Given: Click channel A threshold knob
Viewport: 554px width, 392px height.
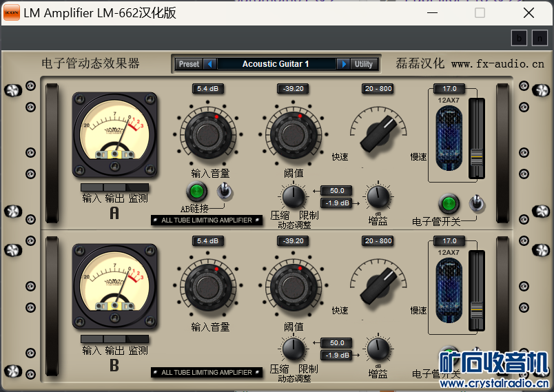Looking at the screenshot, I should tap(294, 134).
